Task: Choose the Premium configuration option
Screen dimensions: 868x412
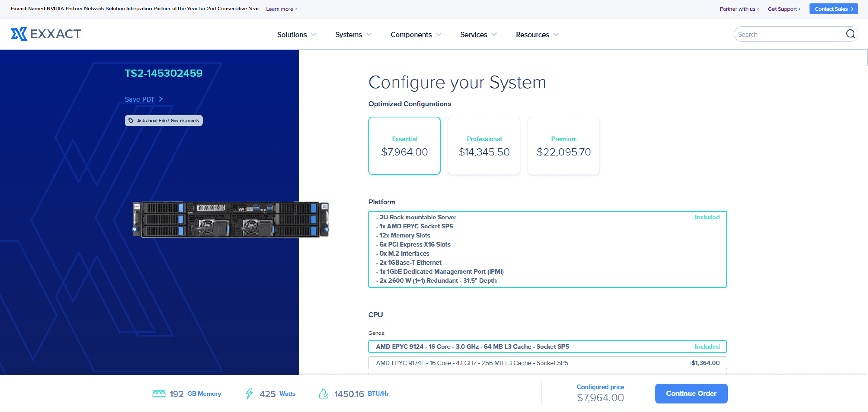Action: 563,146
